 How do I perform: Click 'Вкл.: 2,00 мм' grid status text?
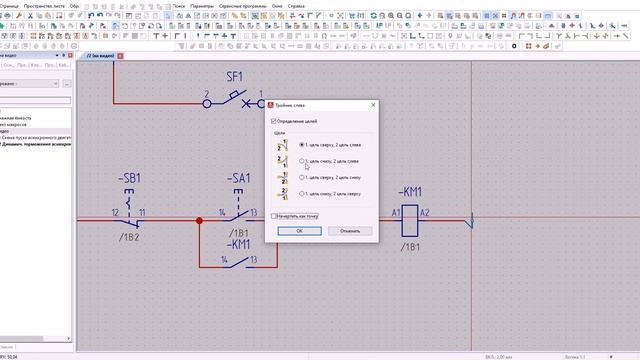coord(498,357)
